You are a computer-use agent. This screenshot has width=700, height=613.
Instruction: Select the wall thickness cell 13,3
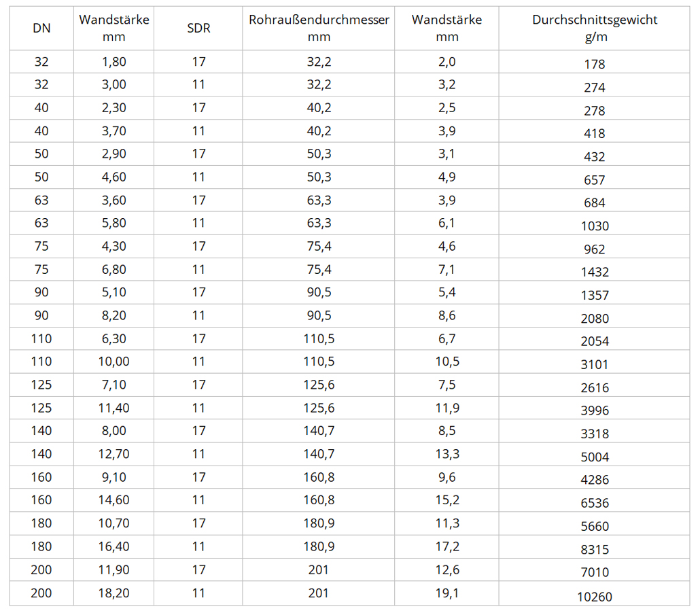(447, 453)
